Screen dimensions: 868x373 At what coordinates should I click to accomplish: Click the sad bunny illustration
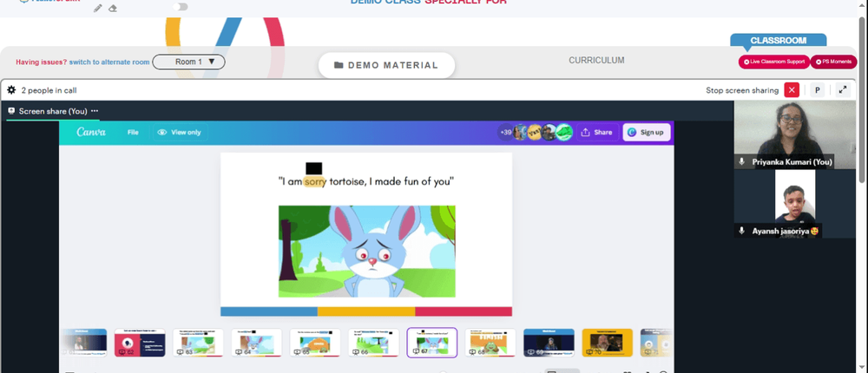366,252
